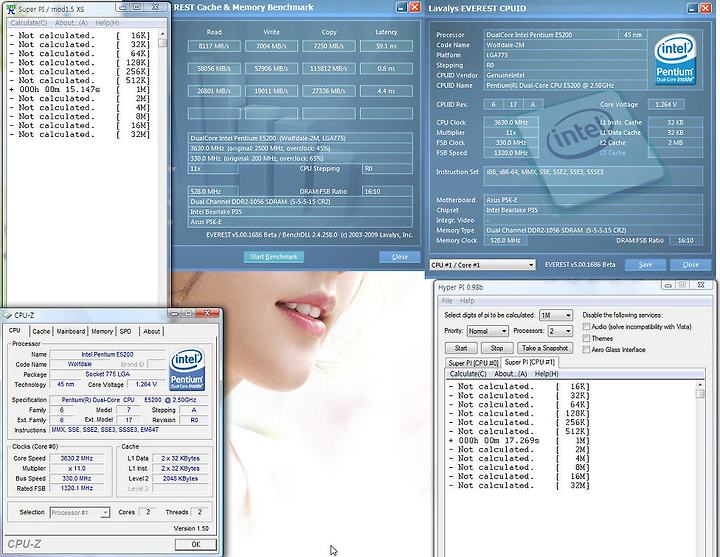720x557 pixels.
Task: Open About...(A) menu inside Hyper PI tab
Action: click(x=510, y=374)
